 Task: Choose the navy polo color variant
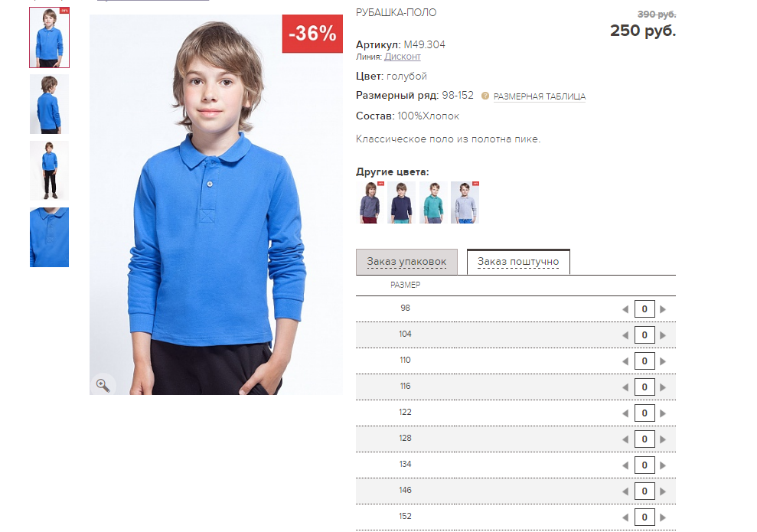pyautogui.click(x=401, y=202)
